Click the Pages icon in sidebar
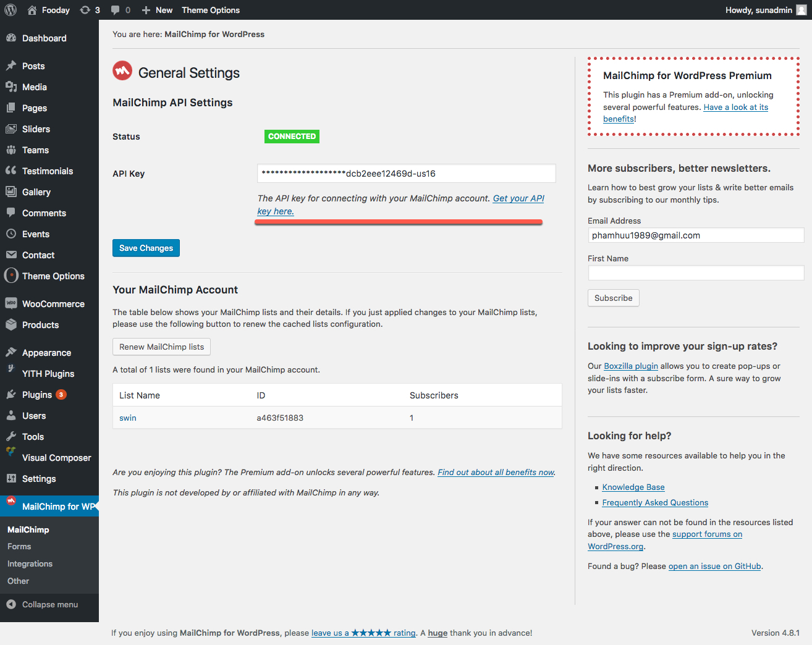Image resolution: width=812 pixels, height=645 pixels. (11, 107)
